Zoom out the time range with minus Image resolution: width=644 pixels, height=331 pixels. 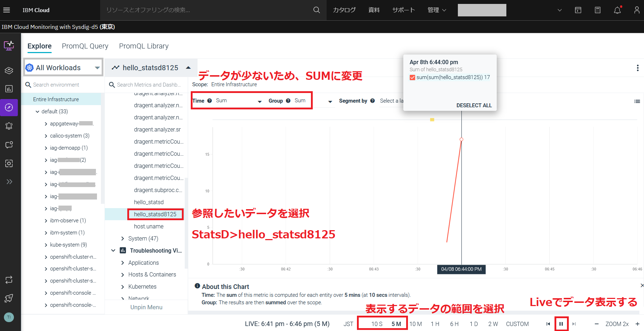pyautogui.click(x=597, y=324)
